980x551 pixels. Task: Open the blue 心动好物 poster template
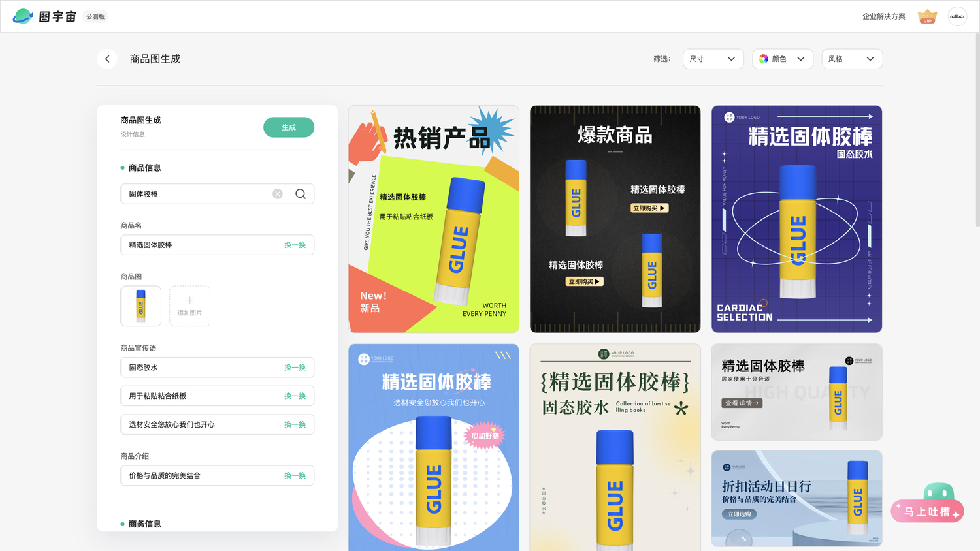point(434,447)
